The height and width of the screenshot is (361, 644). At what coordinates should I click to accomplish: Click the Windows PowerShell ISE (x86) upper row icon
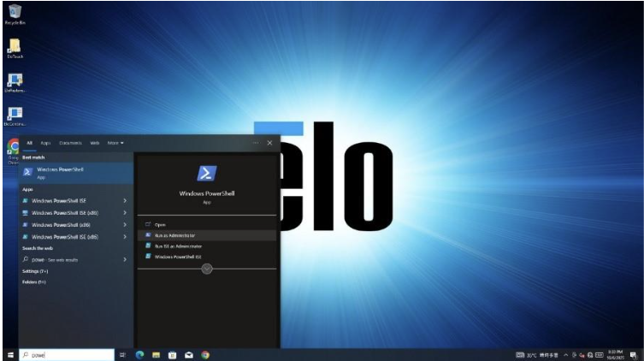(26, 213)
